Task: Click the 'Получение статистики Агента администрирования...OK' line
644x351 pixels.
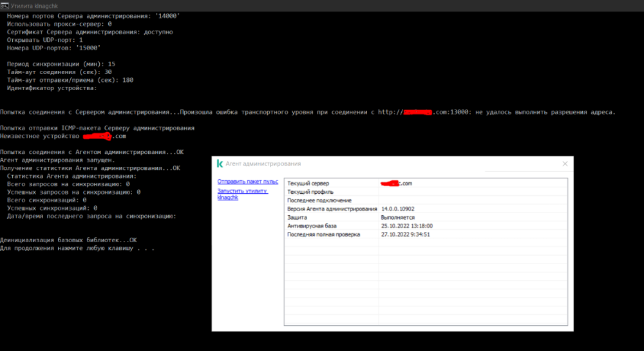Action: 90,168
